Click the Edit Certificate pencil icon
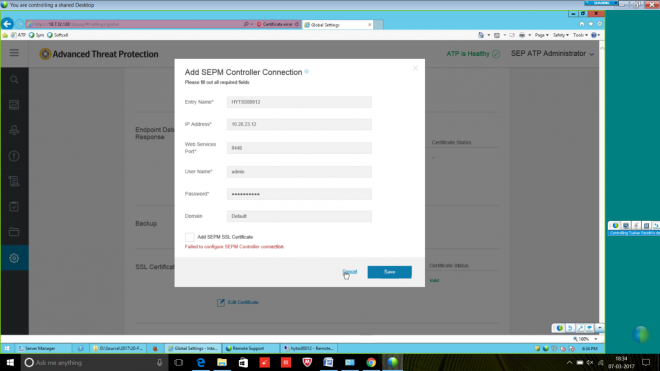Screen dimensions: 660x371 (x=221, y=302)
